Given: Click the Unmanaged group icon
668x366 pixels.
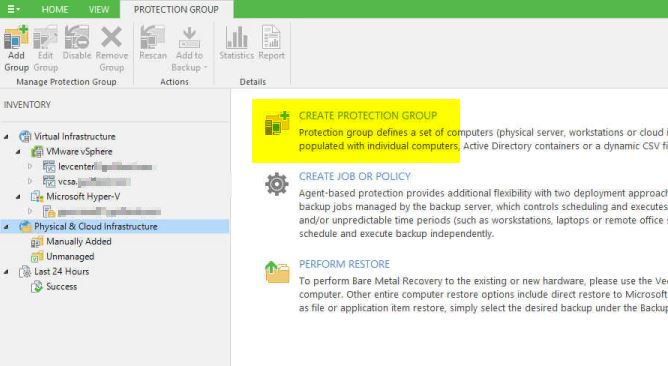Looking at the screenshot, I should pyautogui.click(x=37, y=256).
